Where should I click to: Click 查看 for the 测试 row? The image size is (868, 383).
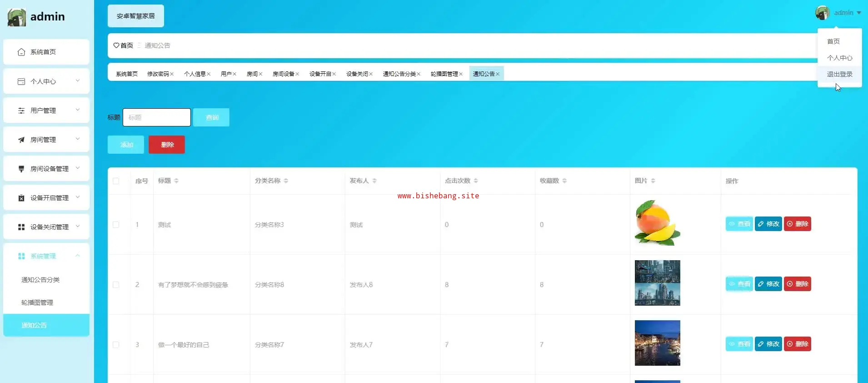[739, 224]
